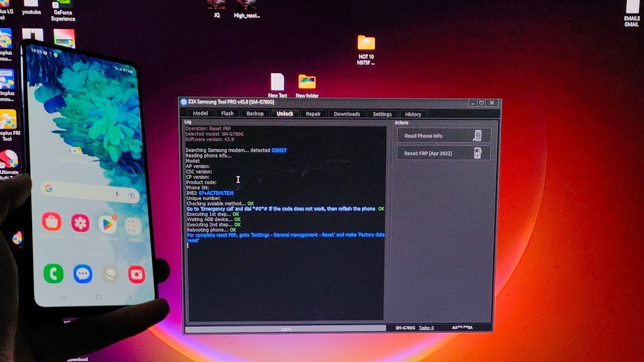Viewport: 644px width, 362px height.
Task: Tap the Messages icon on handset
Action: click(x=83, y=274)
